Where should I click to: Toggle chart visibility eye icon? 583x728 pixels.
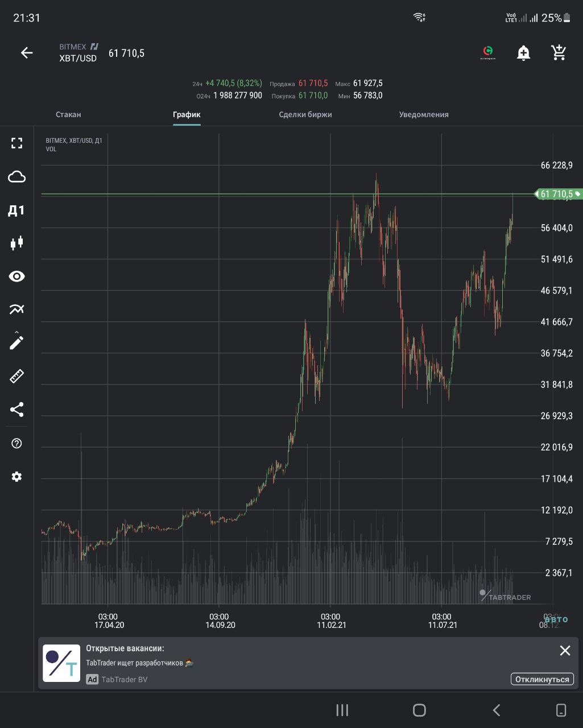pos(16,276)
